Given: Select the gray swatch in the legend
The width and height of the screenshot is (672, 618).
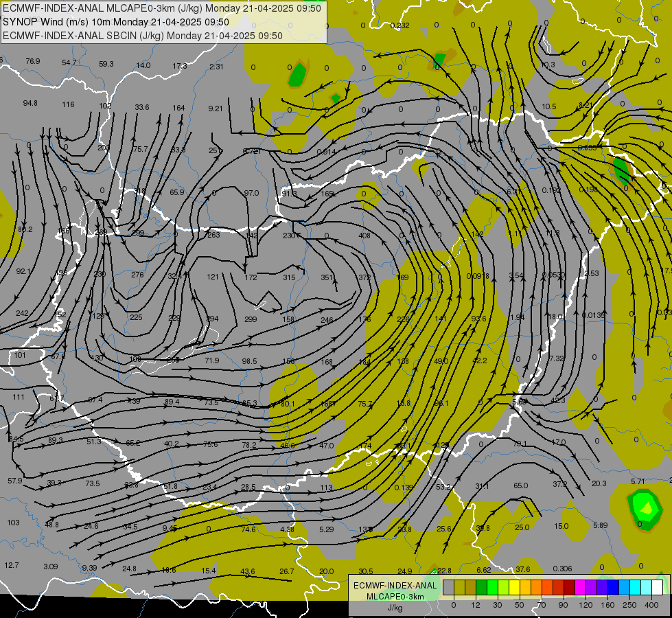Looking at the screenshot, I should pyautogui.click(x=448, y=588).
